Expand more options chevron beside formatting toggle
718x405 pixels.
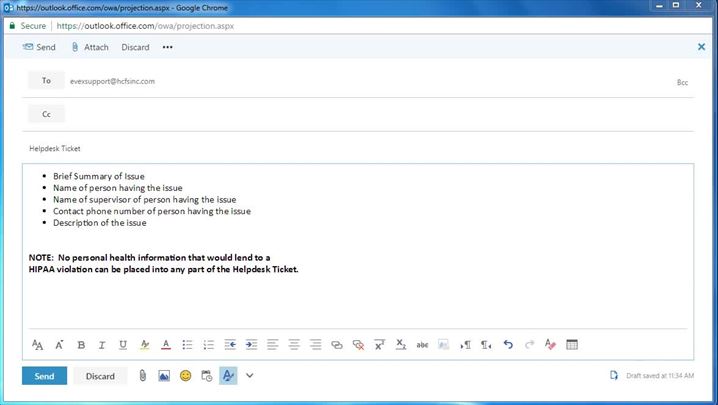(x=250, y=376)
